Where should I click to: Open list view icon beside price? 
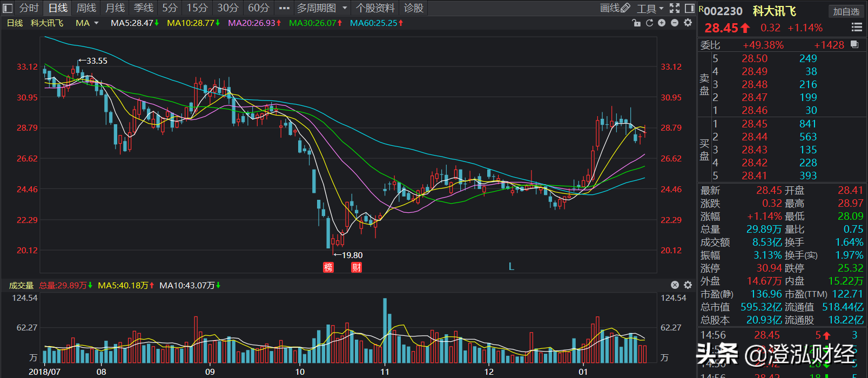click(x=857, y=28)
